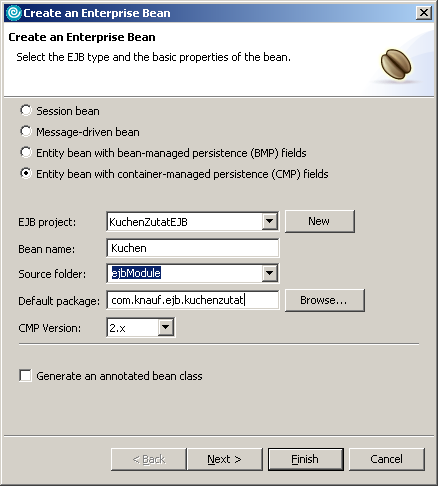Expand the CMP Version dropdown
This screenshot has height=486, width=438.
[x=165, y=327]
